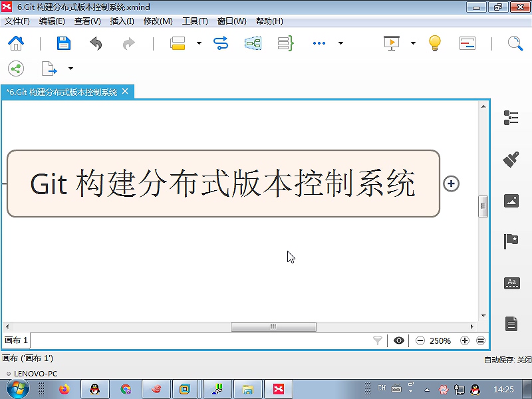Click the 250% zoom value
The image size is (532, 399).
[440, 340]
